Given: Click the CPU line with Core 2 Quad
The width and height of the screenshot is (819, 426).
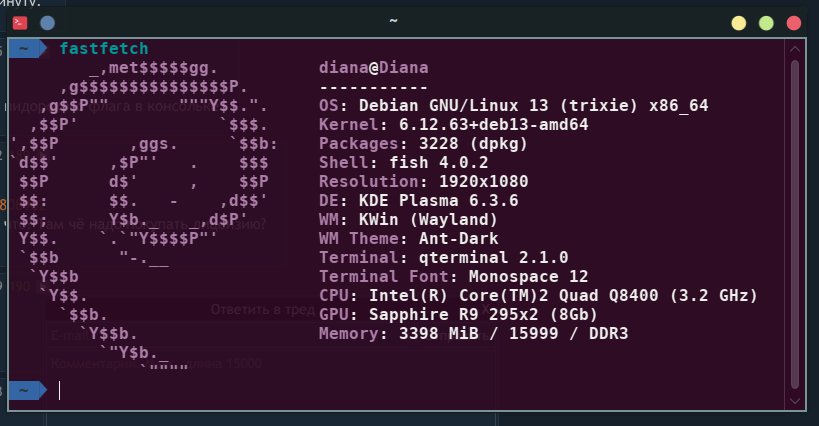Looking at the screenshot, I should pyautogui.click(x=538, y=296).
